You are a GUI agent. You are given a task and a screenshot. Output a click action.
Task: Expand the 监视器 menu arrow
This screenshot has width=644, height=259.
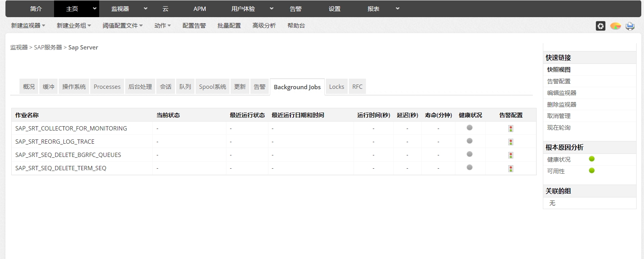click(x=145, y=9)
